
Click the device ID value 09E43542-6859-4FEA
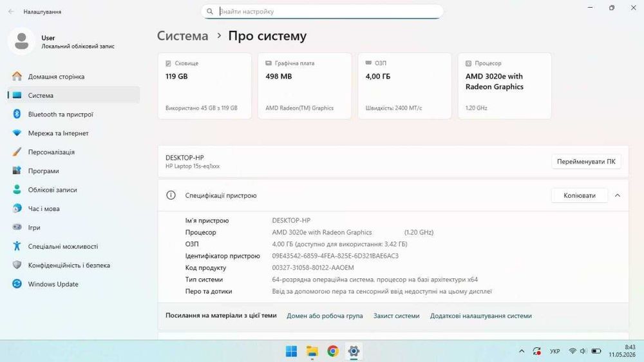coord(335,256)
